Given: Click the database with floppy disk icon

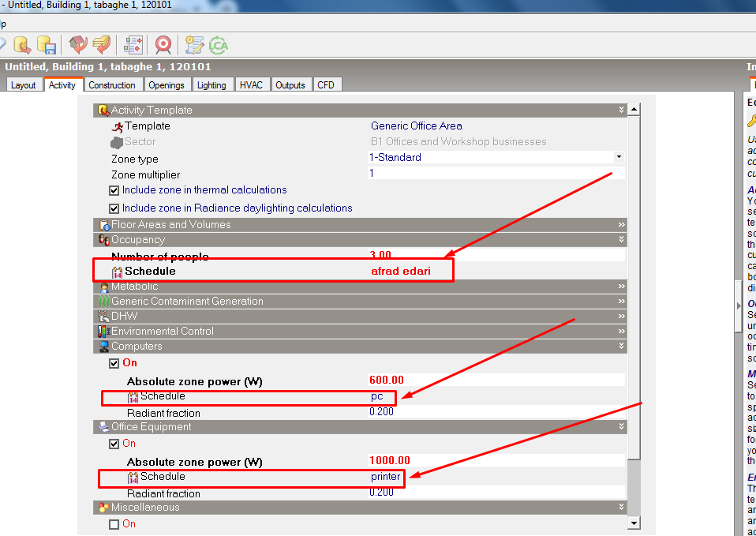Looking at the screenshot, I should 47,45.
